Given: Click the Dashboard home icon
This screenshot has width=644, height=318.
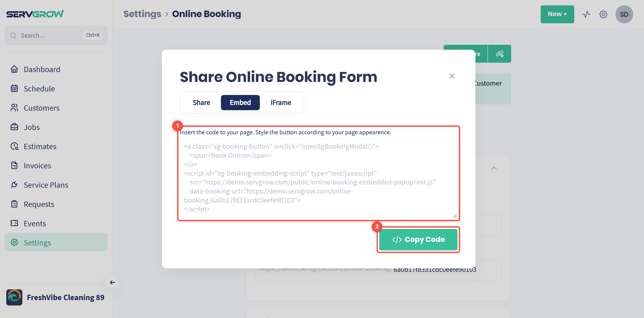Looking at the screenshot, I should 14,69.
